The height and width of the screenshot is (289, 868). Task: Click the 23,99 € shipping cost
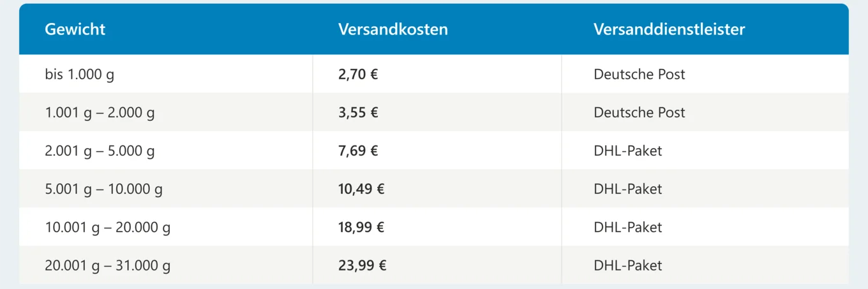pos(362,265)
